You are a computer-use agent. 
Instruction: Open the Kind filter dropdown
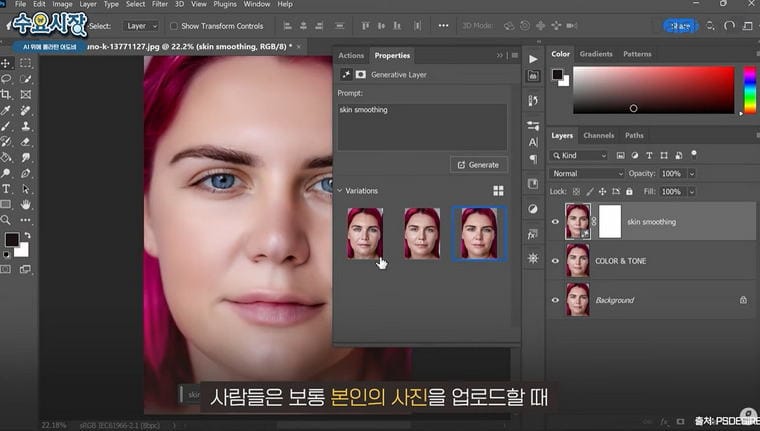[580, 155]
